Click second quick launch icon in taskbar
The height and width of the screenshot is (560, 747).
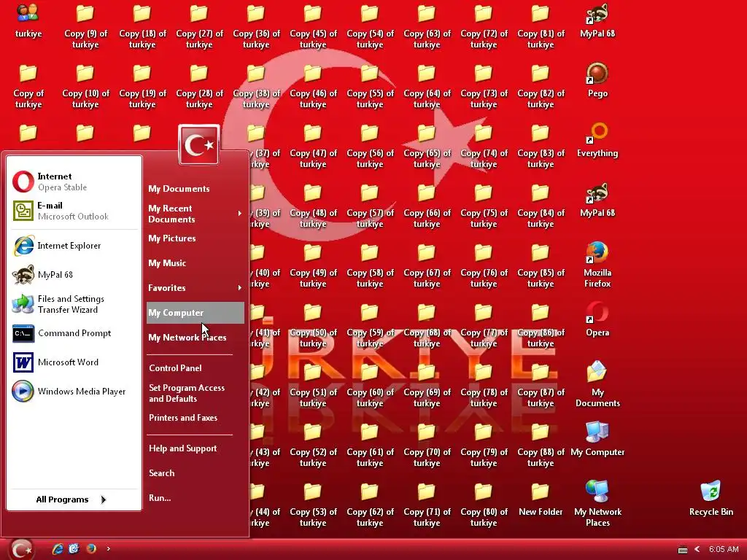tap(74, 548)
